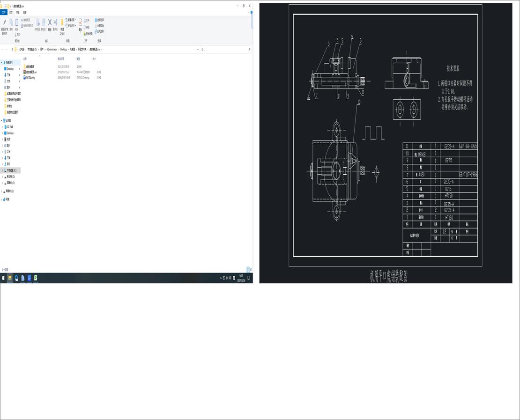Select the ZWCAD Drawing .dwg file row
Viewport: 520px width, 420px height.
(62, 78)
